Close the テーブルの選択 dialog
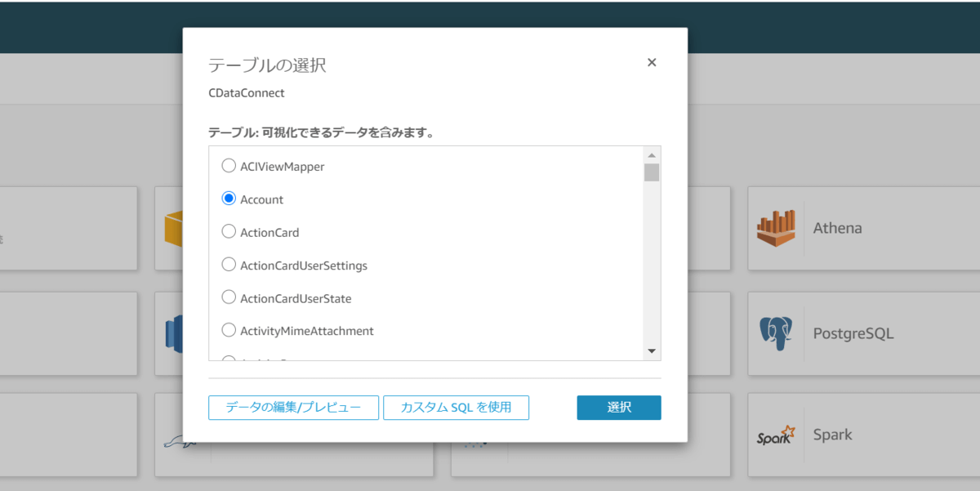This screenshot has height=491, width=980. point(652,62)
